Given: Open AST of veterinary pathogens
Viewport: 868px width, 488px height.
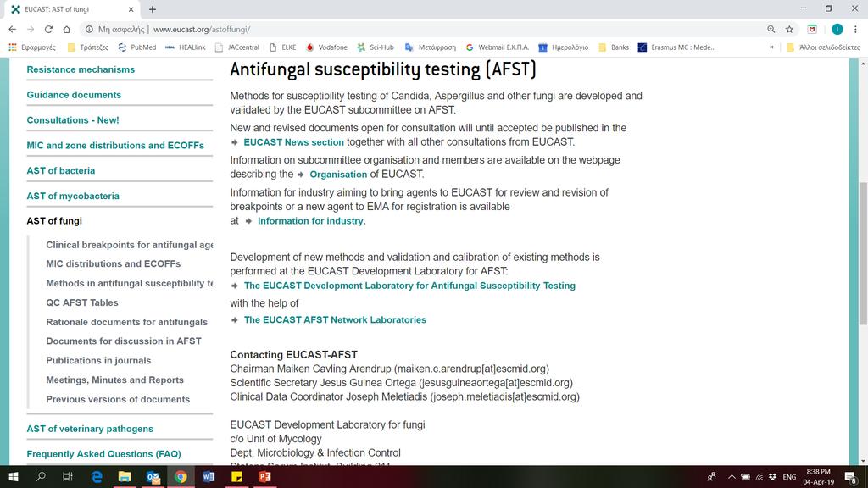Looking at the screenshot, I should [90, 429].
